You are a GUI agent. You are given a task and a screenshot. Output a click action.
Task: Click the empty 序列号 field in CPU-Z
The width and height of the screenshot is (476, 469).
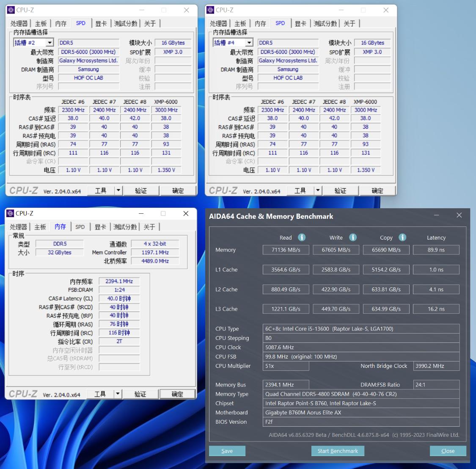tap(88, 86)
